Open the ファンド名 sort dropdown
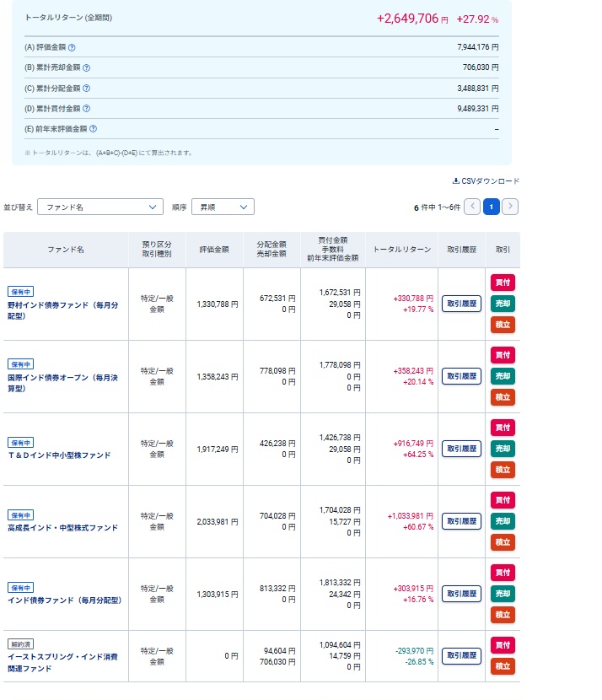Image resolution: width=602 pixels, height=700 pixels. coord(100,207)
